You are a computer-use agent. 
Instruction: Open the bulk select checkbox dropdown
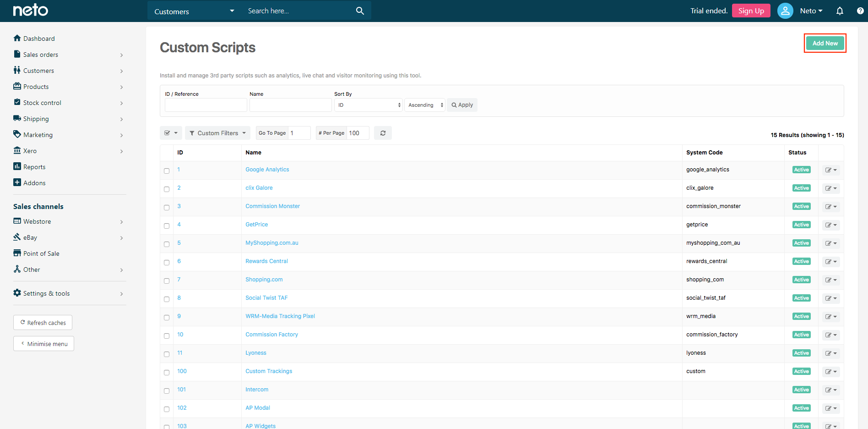point(171,133)
